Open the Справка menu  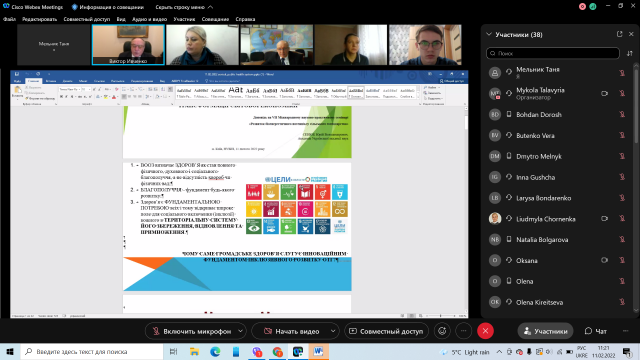pyautogui.click(x=245, y=19)
